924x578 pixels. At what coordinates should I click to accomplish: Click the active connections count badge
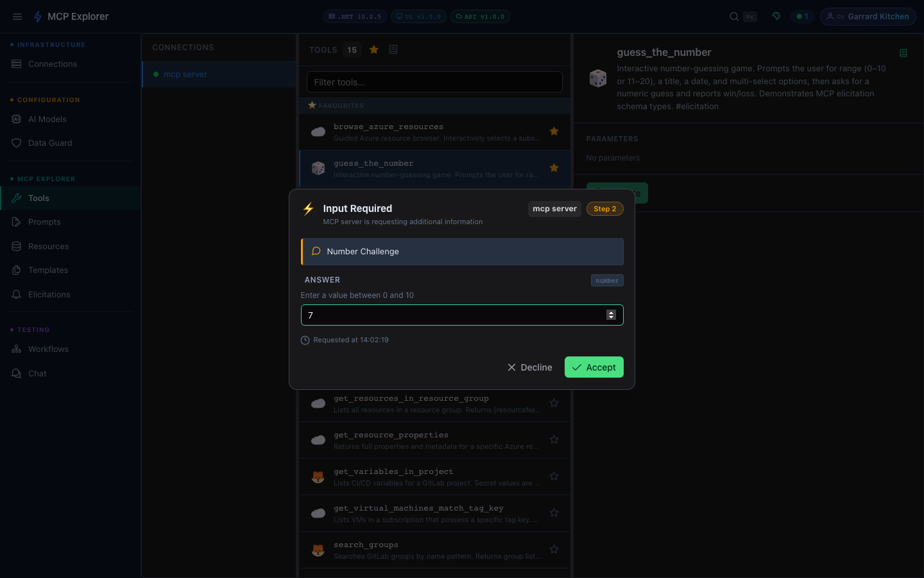(x=803, y=17)
